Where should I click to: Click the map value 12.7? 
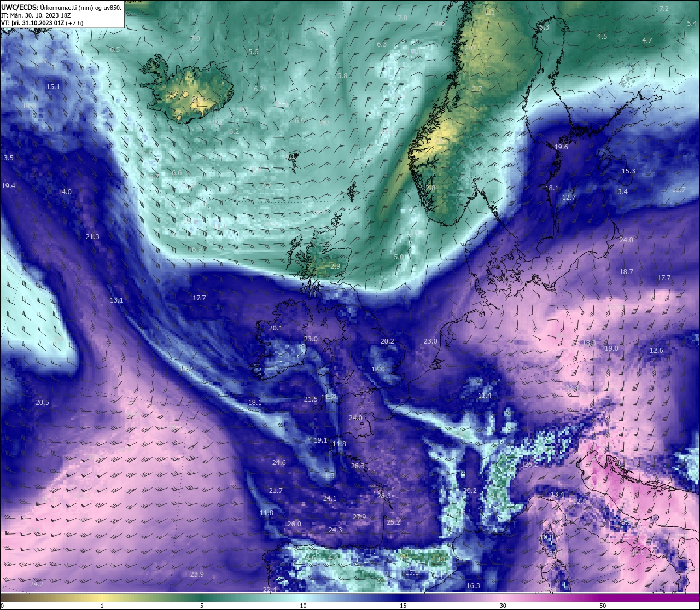pyautogui.click(x=569, y=197)
